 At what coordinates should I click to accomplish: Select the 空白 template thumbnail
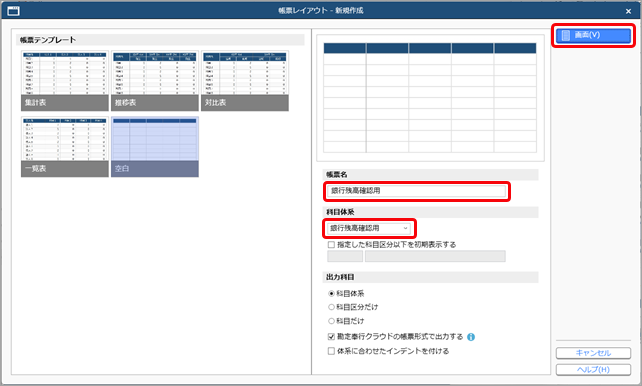pyautogui.click(x=155, y=147)
